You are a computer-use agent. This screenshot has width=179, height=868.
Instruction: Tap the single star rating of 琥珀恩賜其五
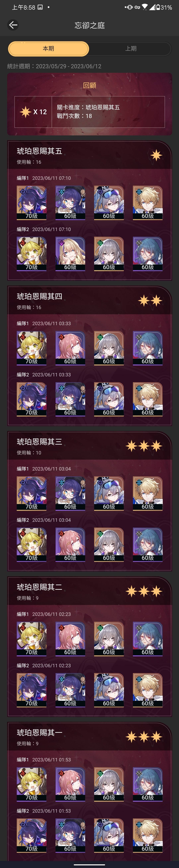tap(156, 155)
